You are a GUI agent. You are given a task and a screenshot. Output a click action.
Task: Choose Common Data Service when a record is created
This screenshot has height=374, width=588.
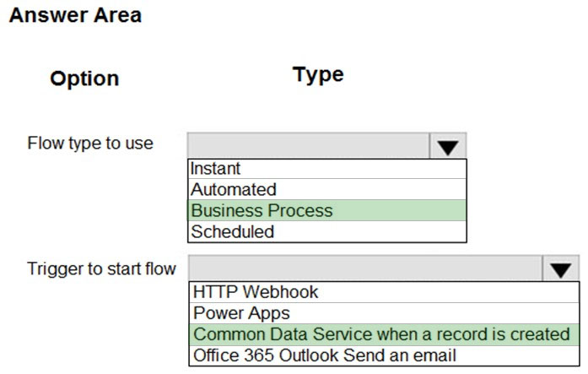pyautogui.click(x=385, y=334)
